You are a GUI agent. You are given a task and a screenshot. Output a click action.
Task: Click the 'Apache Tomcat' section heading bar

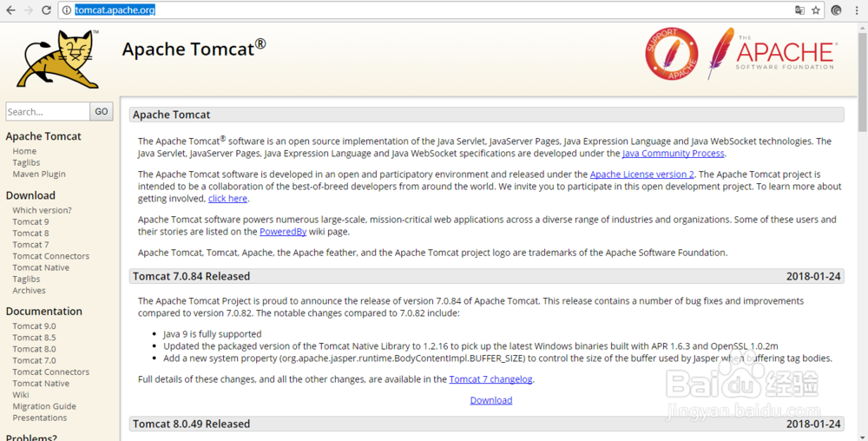487,115
